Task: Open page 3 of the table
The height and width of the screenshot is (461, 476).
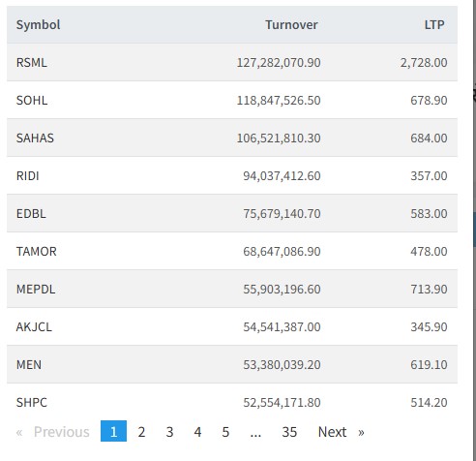Action: (169, 432)
